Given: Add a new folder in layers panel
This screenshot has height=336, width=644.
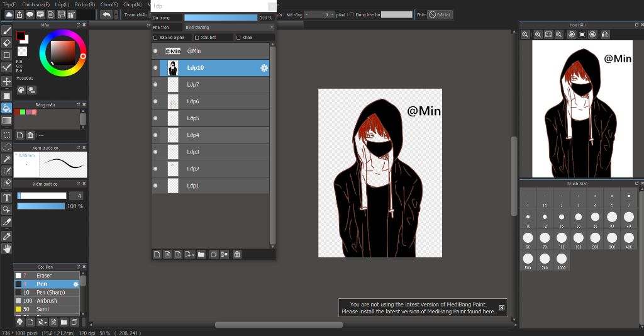Looking at the screenshot, I should pyautogui.click(x=201, y=255).
